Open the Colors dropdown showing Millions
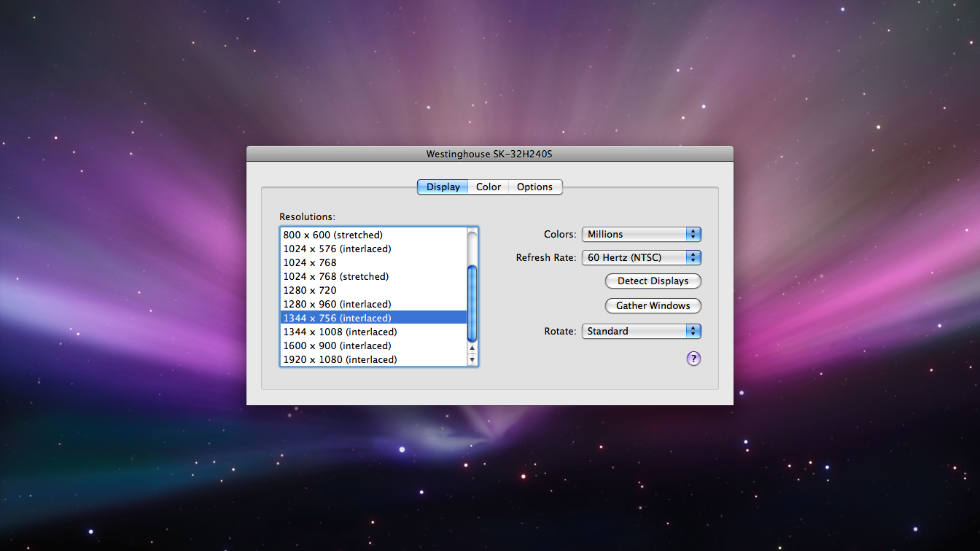The image size is (980, 551). (641, 235)
